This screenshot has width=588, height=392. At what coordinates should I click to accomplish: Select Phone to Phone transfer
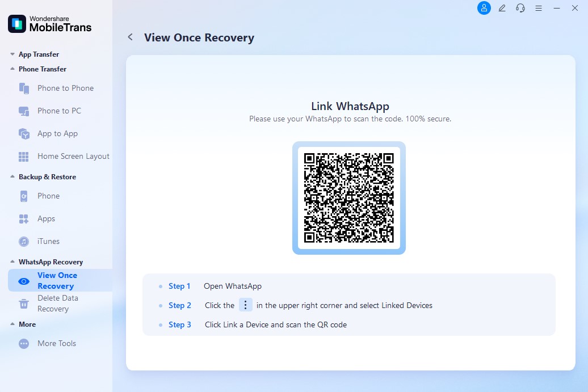[65, 88]
